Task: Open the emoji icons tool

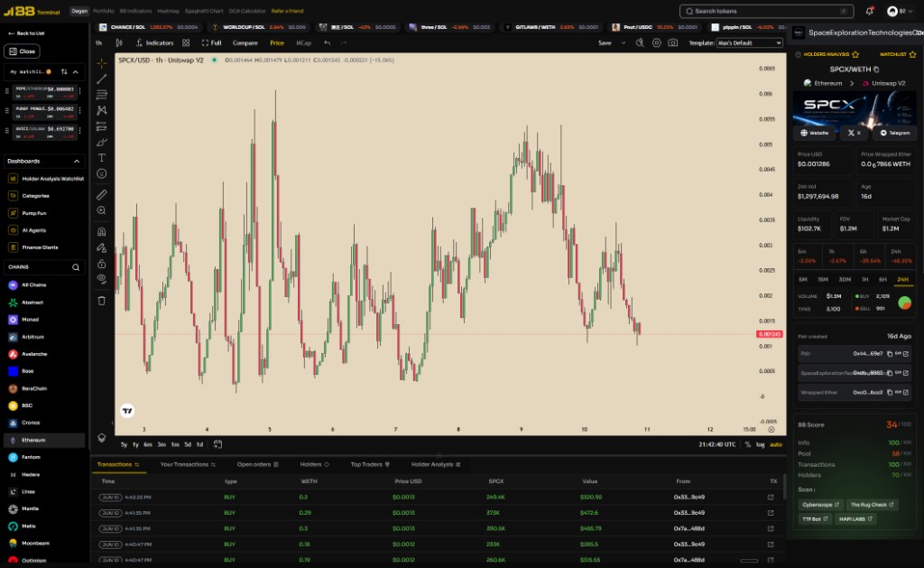Action: [101, 173]
